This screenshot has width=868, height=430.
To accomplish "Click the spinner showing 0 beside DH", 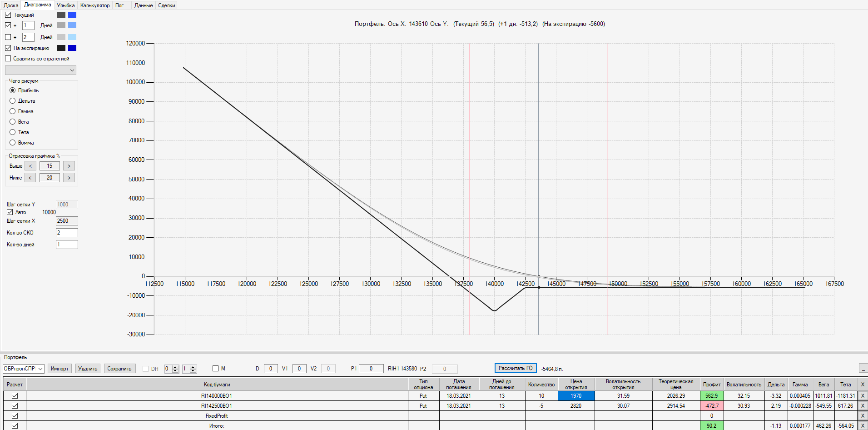I will point(171,369).
